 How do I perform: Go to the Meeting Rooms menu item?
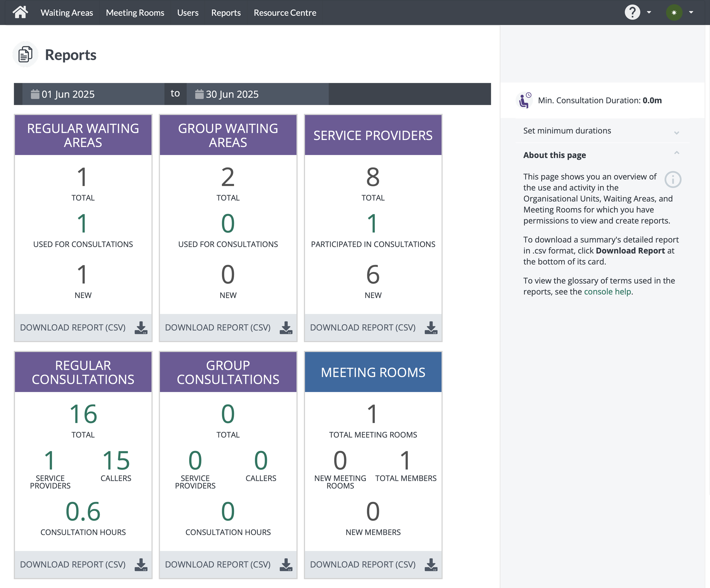coord(135,13)
